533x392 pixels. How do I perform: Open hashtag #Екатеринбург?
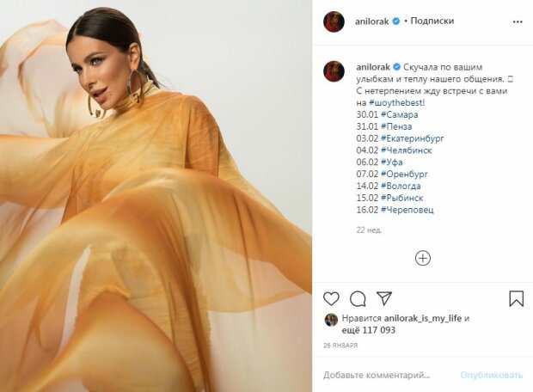(x=413, y=138)
